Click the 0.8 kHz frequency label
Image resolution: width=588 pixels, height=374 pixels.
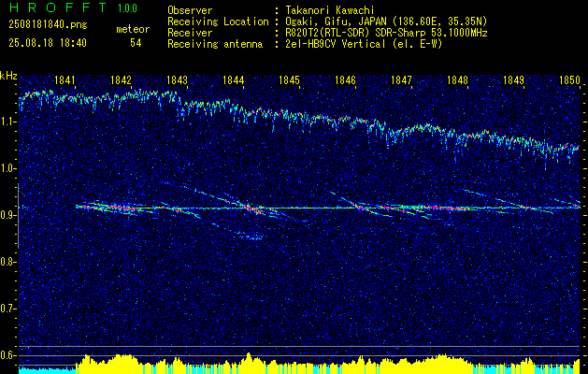point(8,262)
